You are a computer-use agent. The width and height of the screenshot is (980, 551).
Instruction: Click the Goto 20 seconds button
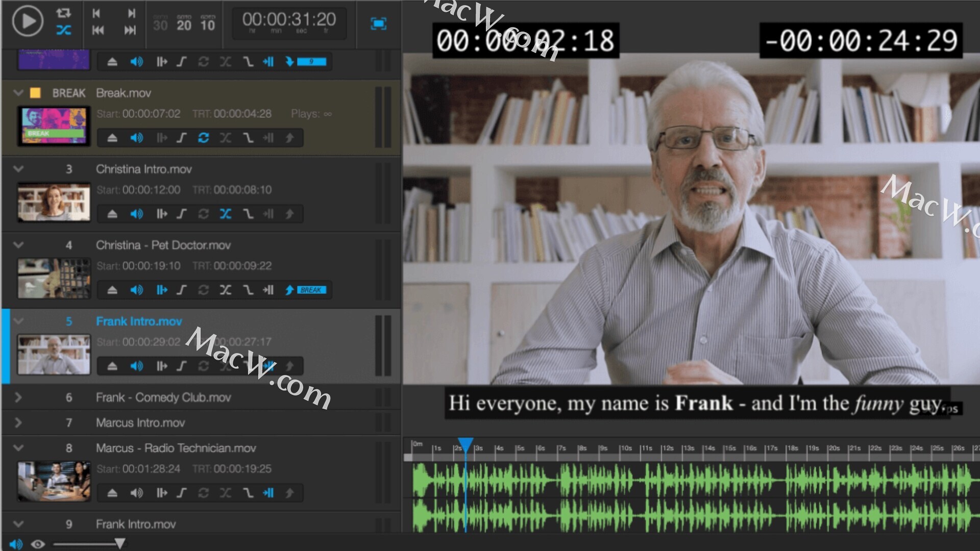(184, 23)
